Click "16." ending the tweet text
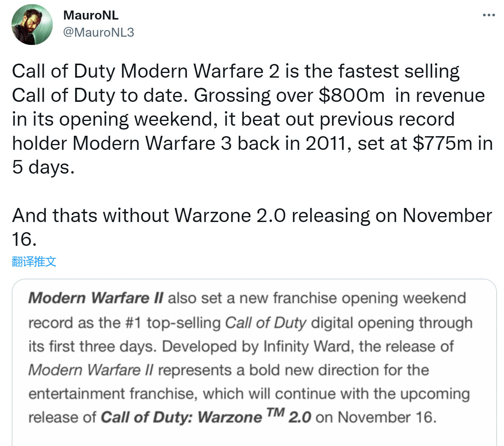Viewport: 504px width, 446px height. [x=24, y=239]
